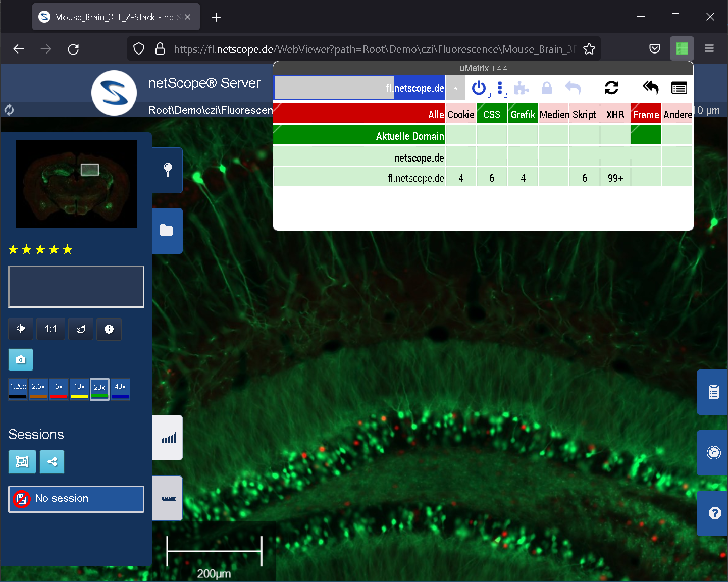Screen dimensions: 728x582
Task: Click the share session icon
Action: (52, 462)
